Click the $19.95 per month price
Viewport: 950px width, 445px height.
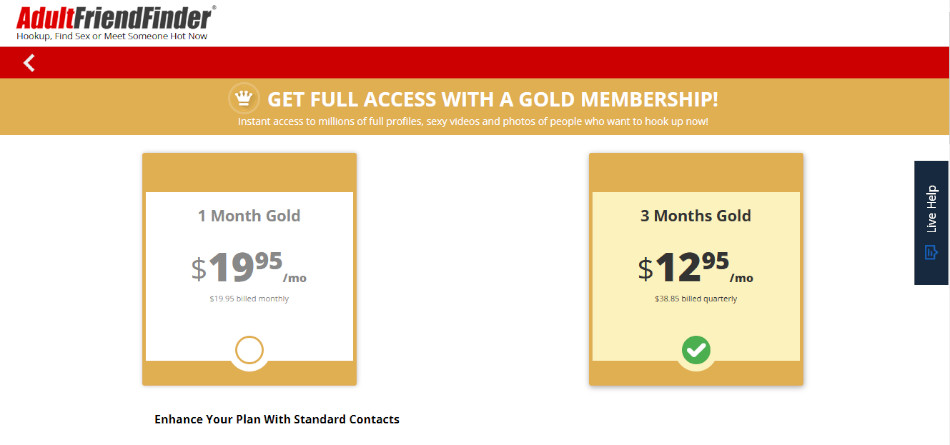tap(249, 268)
